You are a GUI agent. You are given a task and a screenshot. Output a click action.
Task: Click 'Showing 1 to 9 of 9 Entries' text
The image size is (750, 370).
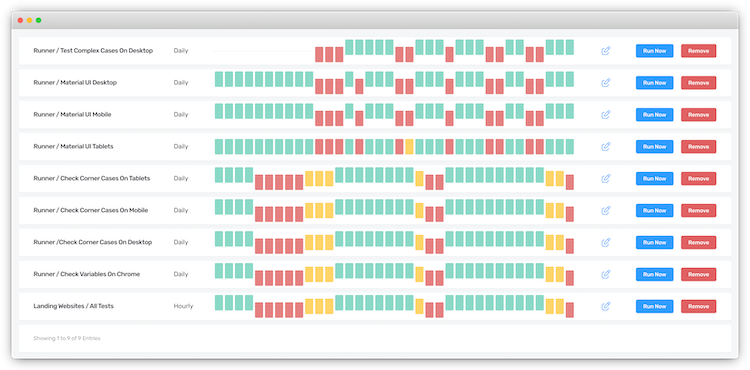67,338
